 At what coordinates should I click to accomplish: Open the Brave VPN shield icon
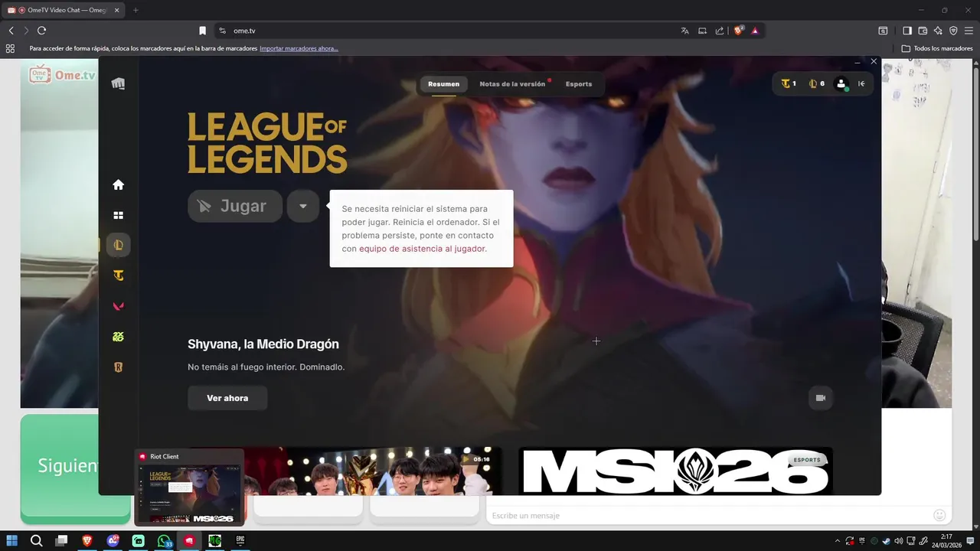953,31
